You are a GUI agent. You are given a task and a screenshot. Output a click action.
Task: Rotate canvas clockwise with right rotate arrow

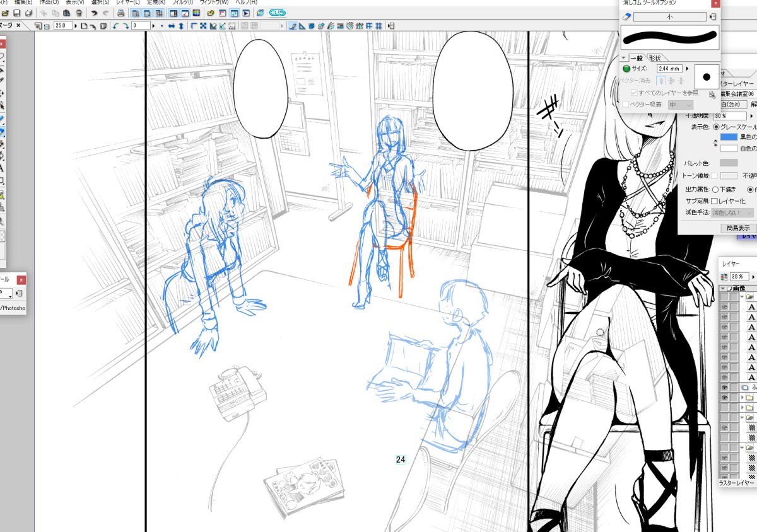126,26
